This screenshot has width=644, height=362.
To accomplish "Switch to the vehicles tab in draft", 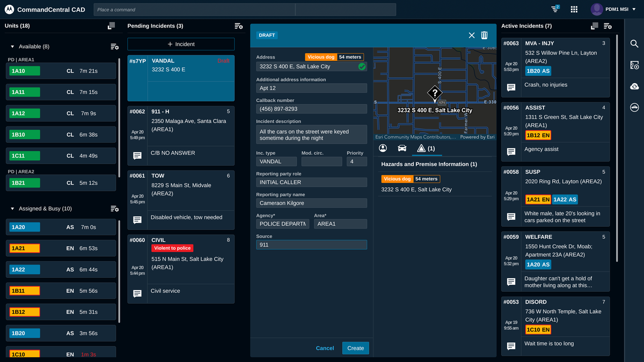I will [x=402, y=147].
